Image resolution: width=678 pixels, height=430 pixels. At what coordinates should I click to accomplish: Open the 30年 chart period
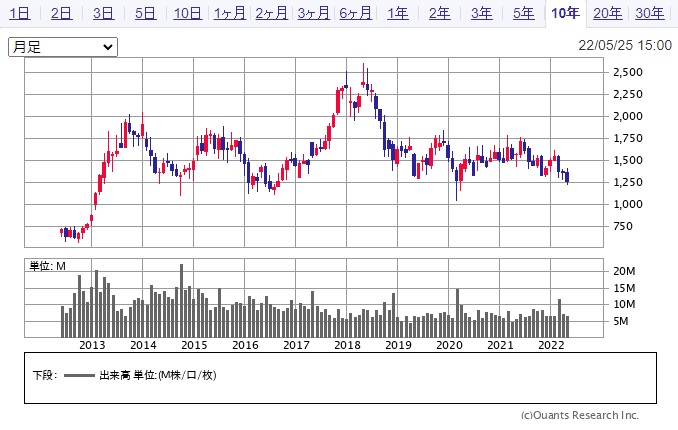tap(649, 13)
